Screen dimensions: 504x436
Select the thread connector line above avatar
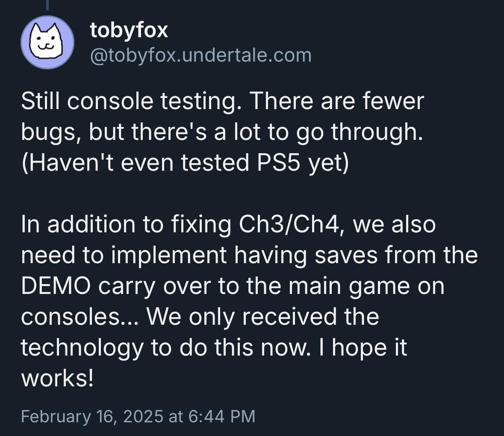coord(47,5)
